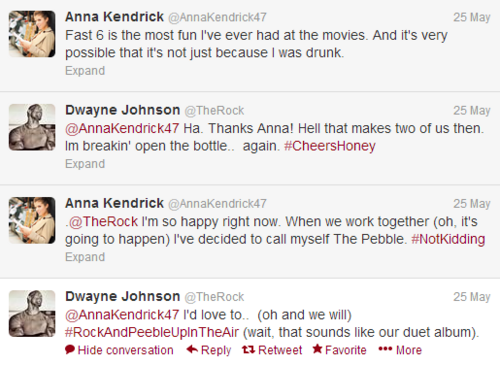Open Anna Kendrick's avatar in first tweet
Screen dimensions: 500x365
point(32,34)
